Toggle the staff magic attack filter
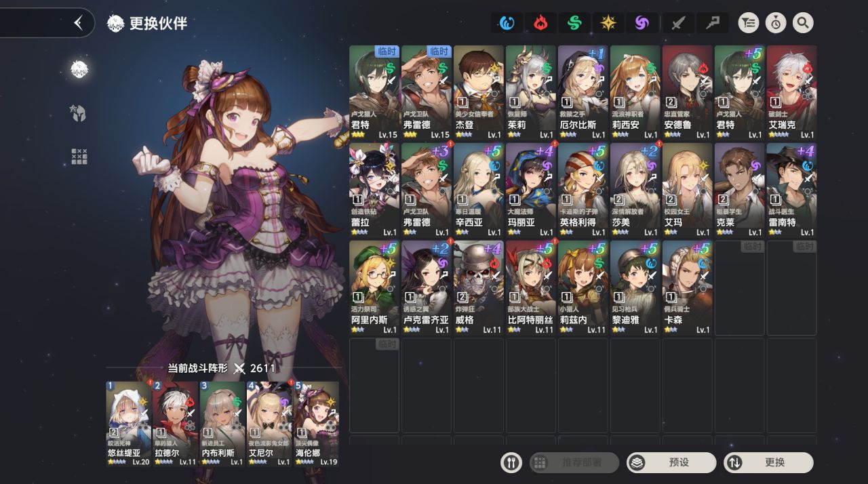 pos(711,23)
